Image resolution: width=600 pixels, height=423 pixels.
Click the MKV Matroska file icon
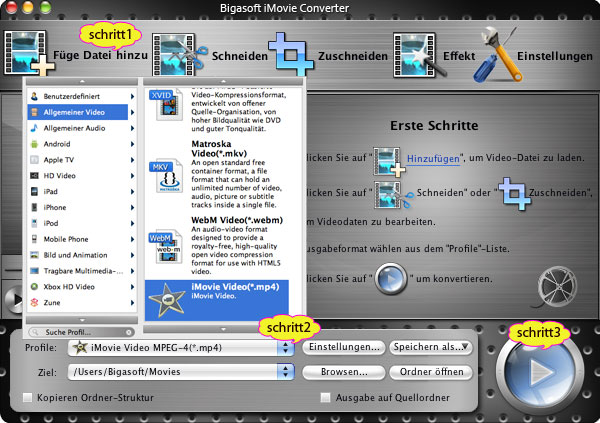pos(166,176)
